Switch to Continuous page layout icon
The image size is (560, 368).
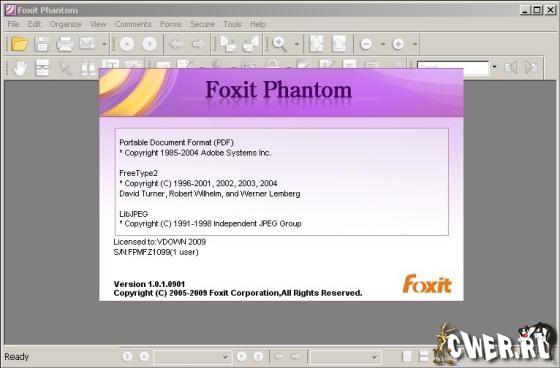pyautogui.click(x=424, y=356)
